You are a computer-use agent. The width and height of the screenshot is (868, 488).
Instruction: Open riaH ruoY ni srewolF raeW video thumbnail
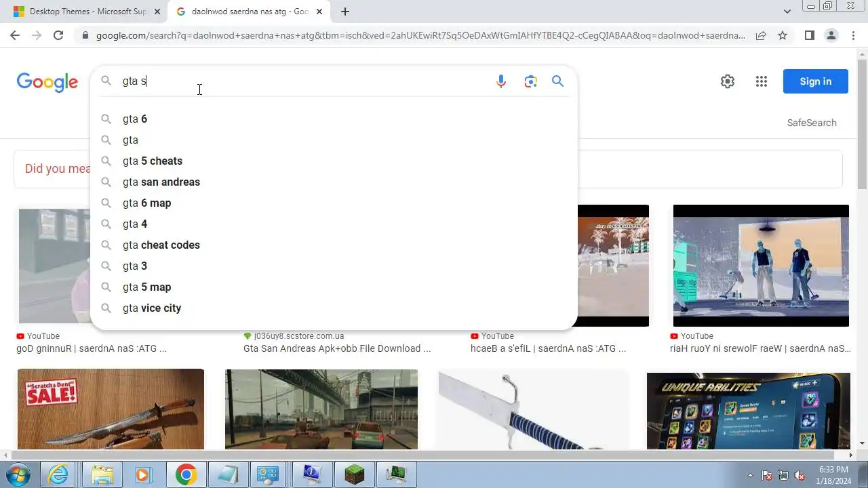click(x=761, y=266)
